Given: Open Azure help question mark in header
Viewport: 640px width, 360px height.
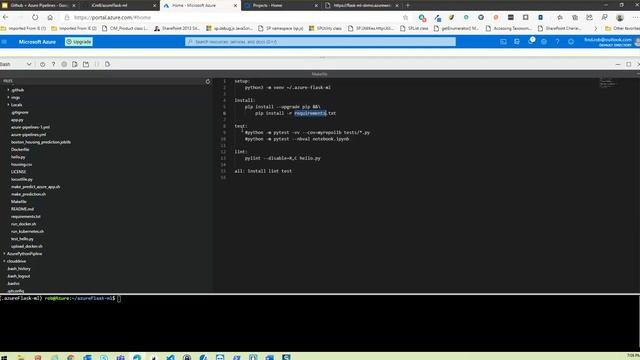Looking at the screenshot, I should tap(557, 42).
